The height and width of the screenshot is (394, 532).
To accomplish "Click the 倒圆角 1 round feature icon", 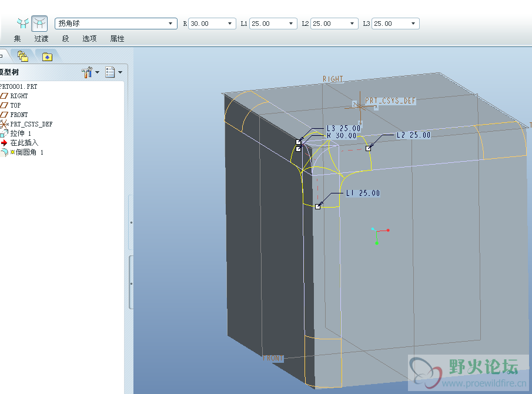I will pos(4,152).
